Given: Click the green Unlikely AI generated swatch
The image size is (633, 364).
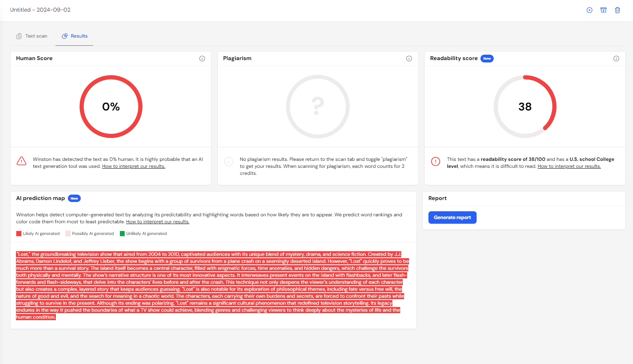Looking at the screenshot, I should pos(122,234).
